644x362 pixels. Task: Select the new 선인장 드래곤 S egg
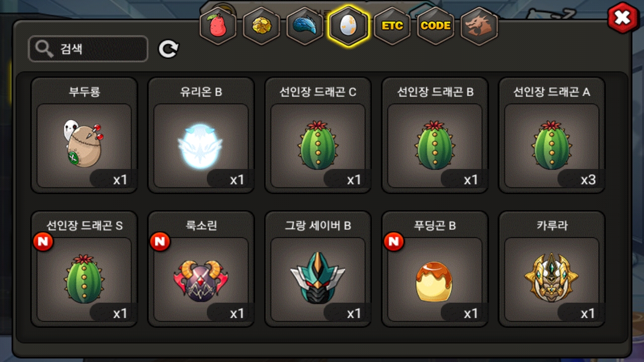point(84,269)
